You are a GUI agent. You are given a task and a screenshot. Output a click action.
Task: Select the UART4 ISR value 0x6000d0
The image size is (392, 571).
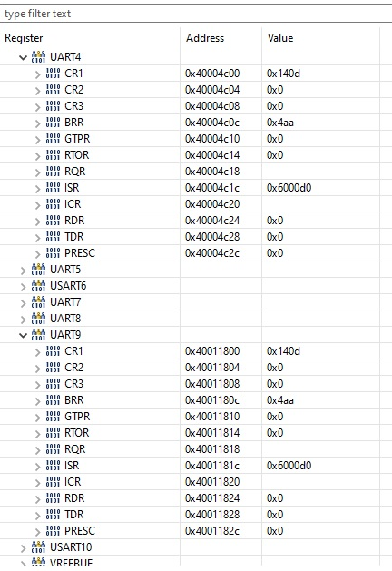289,188
